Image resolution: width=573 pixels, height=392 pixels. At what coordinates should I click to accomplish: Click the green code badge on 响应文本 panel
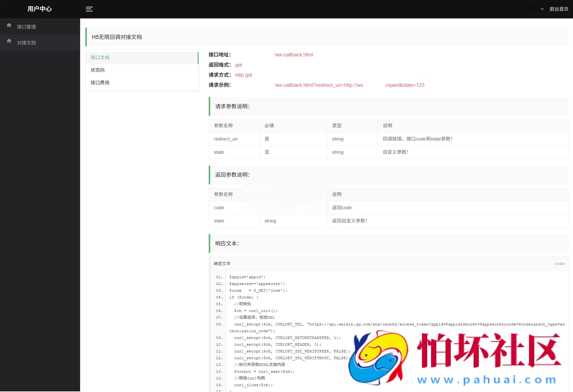[559, 263]
